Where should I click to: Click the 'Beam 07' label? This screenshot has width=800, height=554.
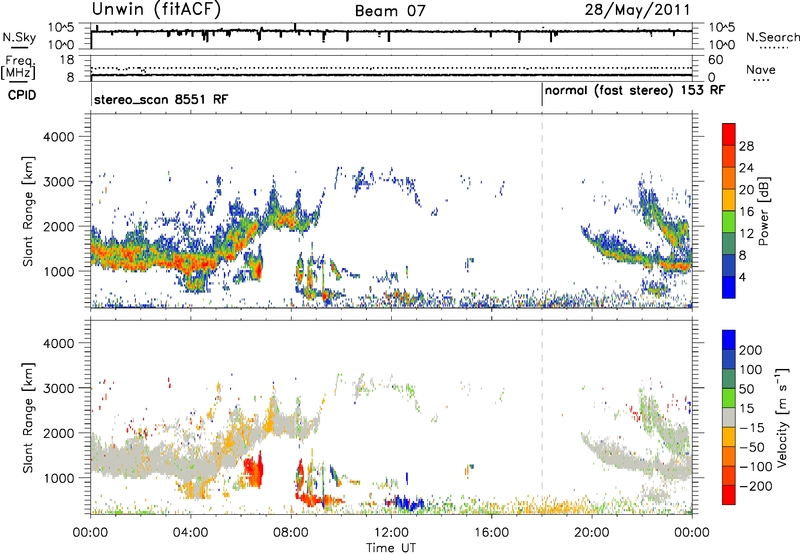(390, 11)
